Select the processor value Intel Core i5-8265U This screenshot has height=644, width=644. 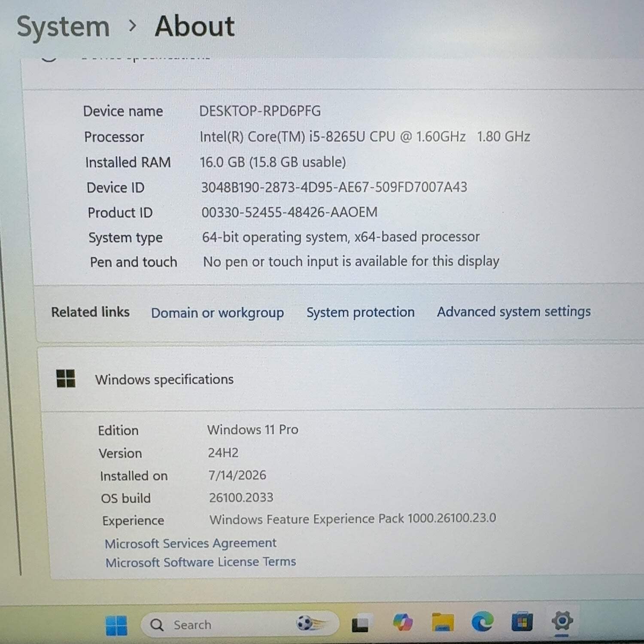pyautogui.click(x=365, y=137)
